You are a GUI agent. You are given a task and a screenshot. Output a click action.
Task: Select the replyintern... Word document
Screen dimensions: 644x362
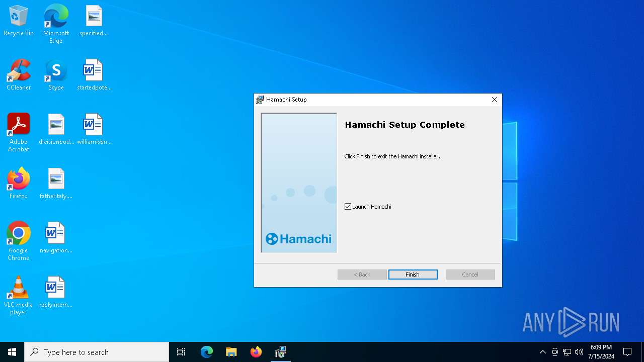[x=56, y=292]
